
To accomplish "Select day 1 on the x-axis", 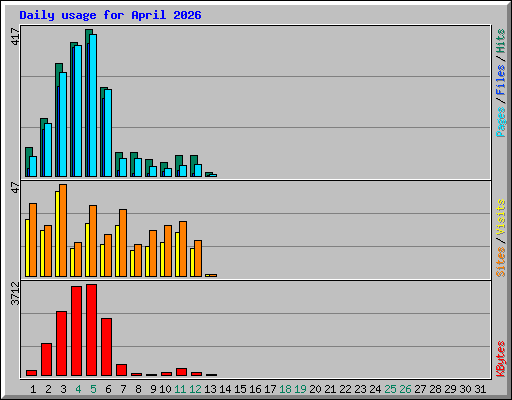I will coord(33,389).
